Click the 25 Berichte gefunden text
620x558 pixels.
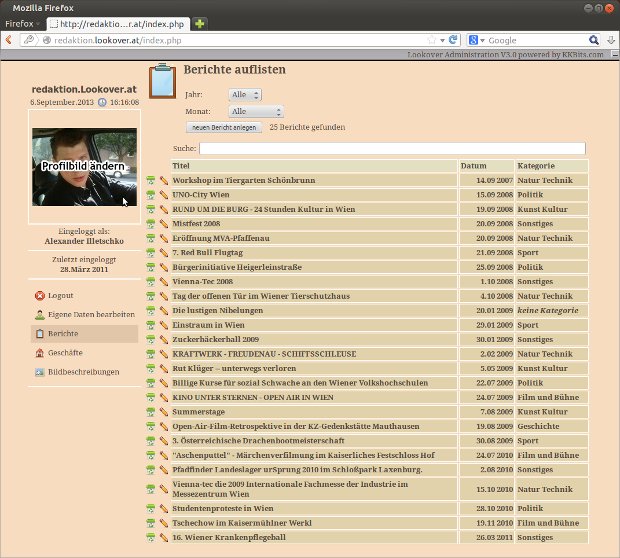(307, 127)
